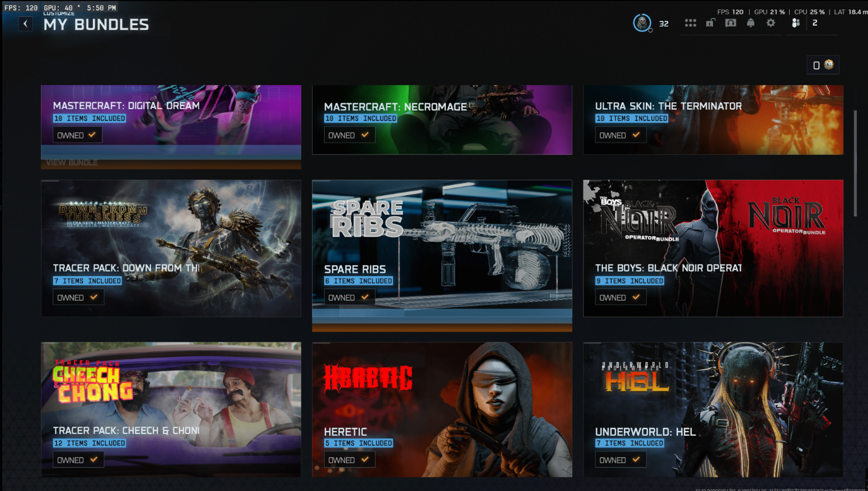Click the '5:50 PM' overlay clock

pos(101,8)
